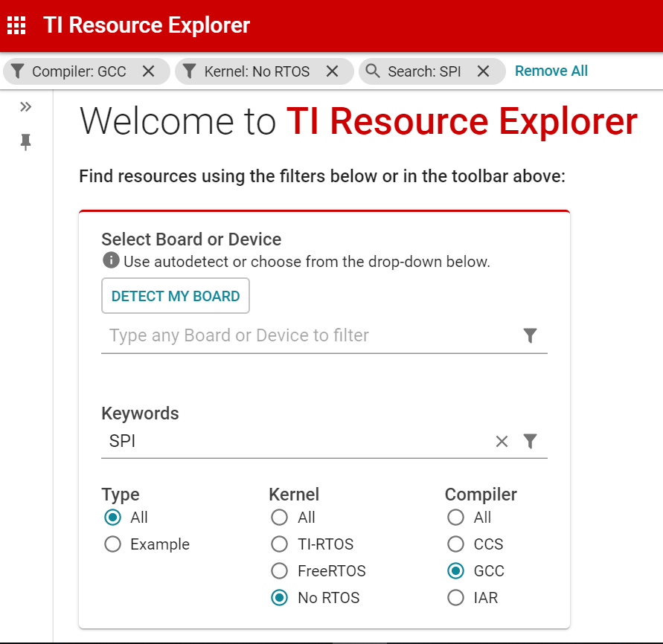Click the info icon near autodetect hint
This screenshot has width=663, height=644.
[x=111, y=261]
